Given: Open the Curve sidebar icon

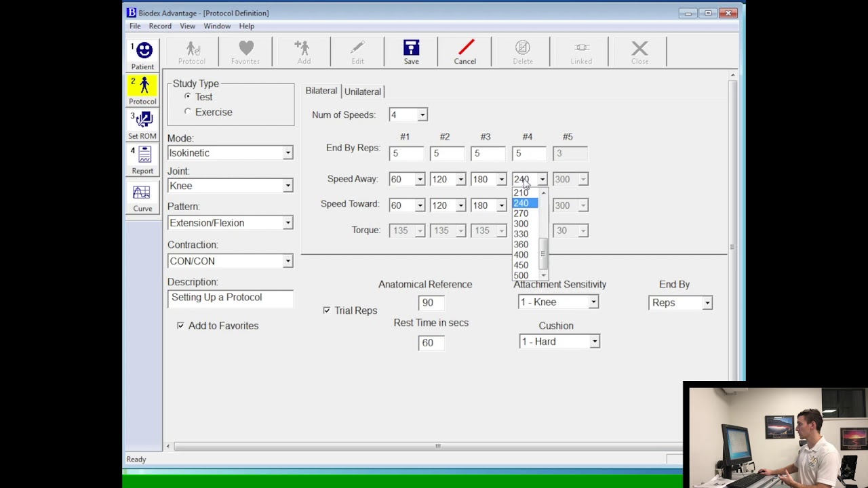Looking at the screenshot, I should 142,198.
